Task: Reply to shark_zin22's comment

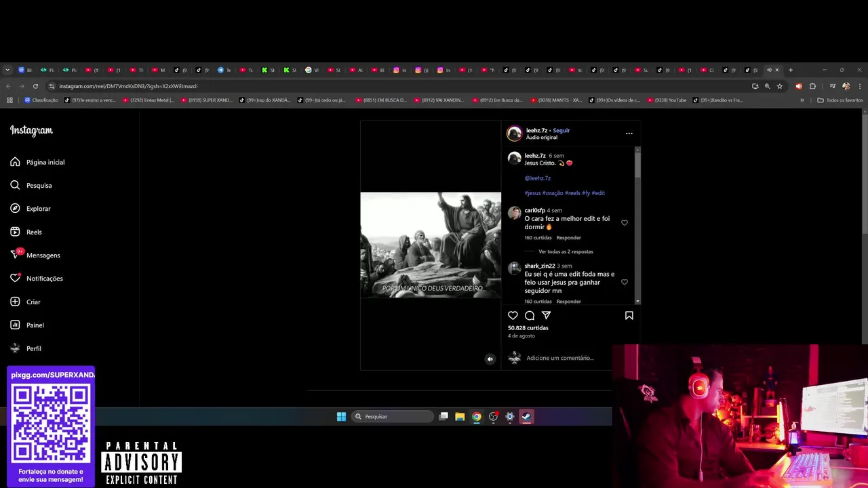Action: pyautogui.click(x=568, y=301)
